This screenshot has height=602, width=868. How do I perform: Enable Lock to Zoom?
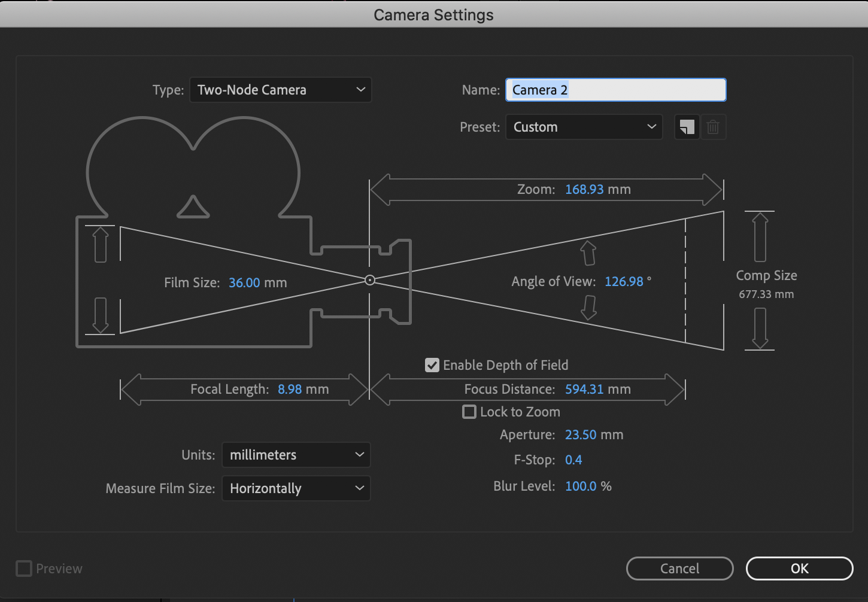[x=469, y=412]
